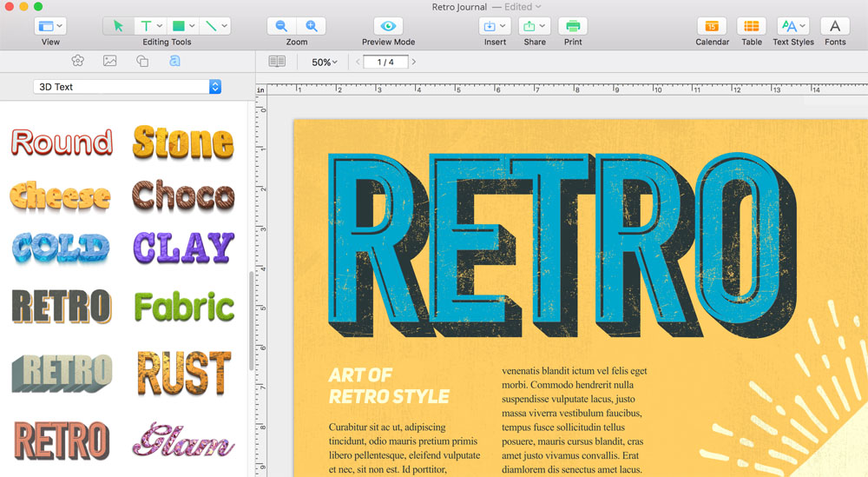Image resolution: width=868 pixels, height=477 pixels.
Task: Toggle Preview Mode eye button
Action: (x=388, y=26)
